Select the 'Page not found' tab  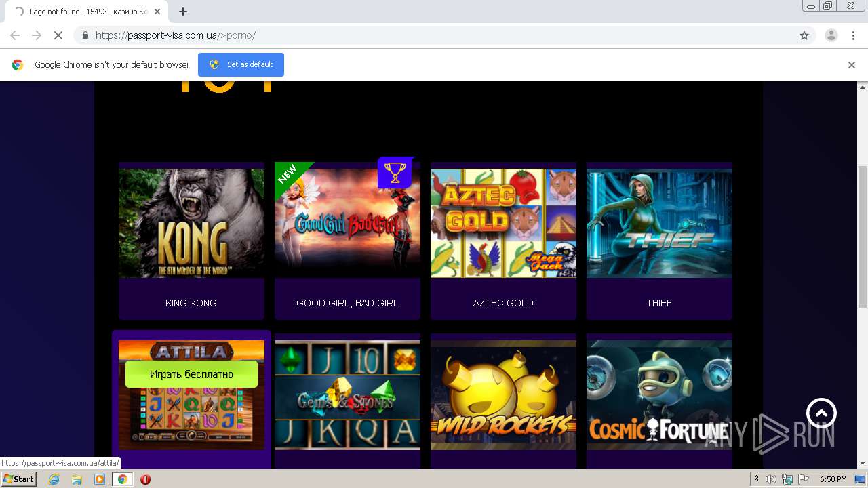87,12
